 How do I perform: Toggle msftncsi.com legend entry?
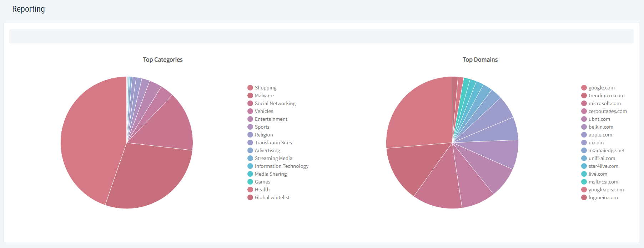(600, 182)
